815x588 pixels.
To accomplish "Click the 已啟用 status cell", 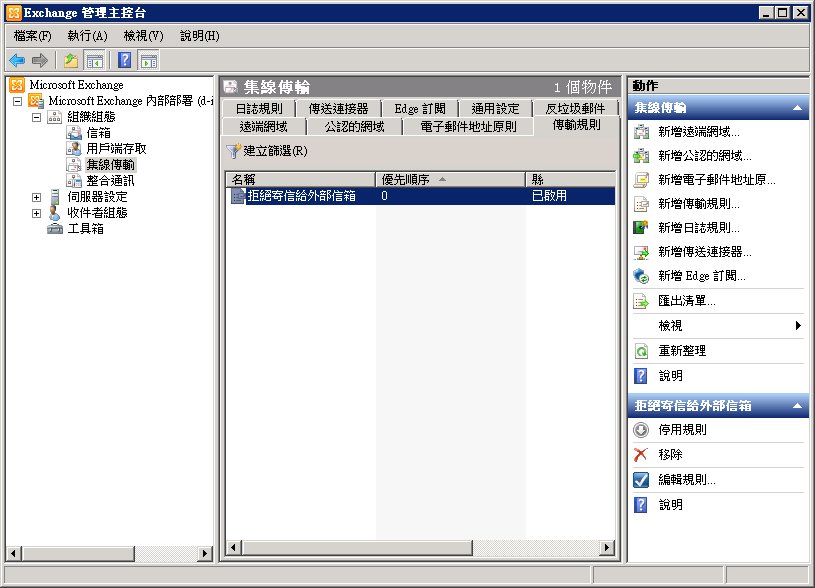I will pos(549,196).
